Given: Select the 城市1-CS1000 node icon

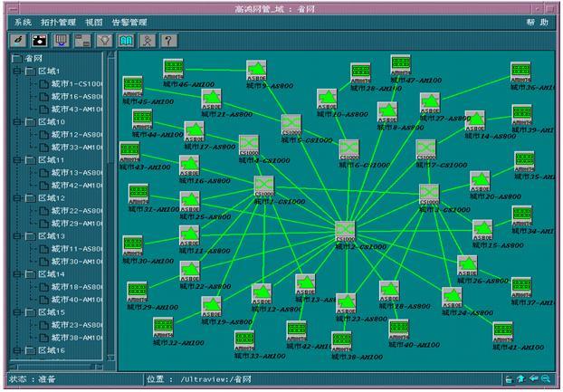Looking at the screenshot, I should click(x=264, y=186).
